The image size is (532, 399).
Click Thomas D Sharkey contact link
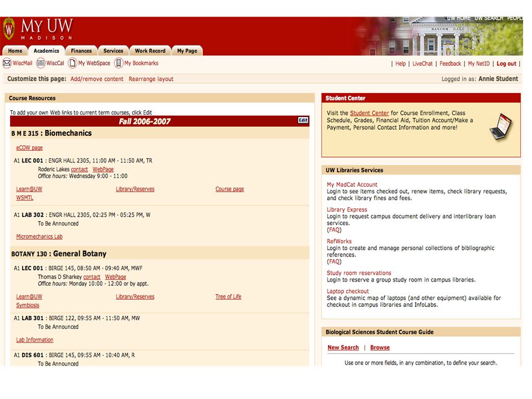(x=91, y=277)
